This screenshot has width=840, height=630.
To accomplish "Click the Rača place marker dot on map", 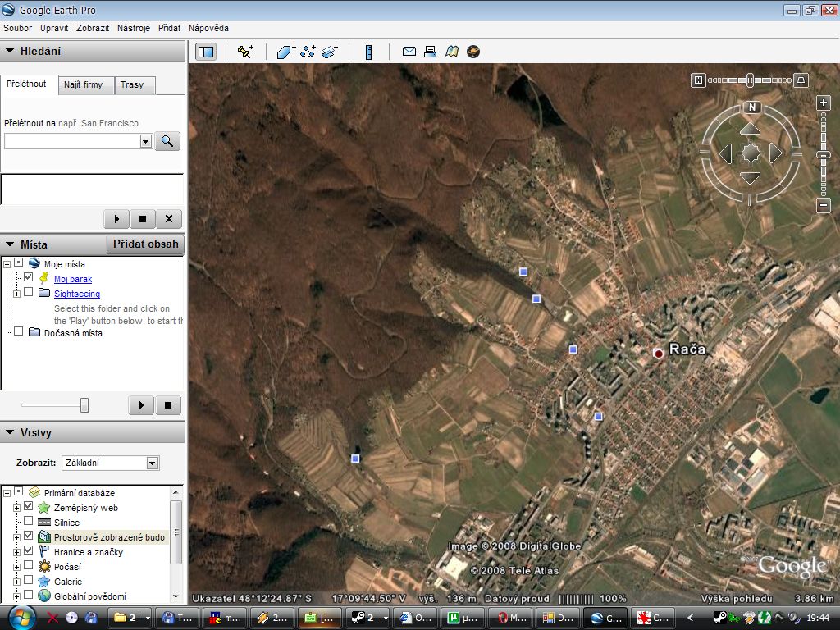I will tap(659, 353).
